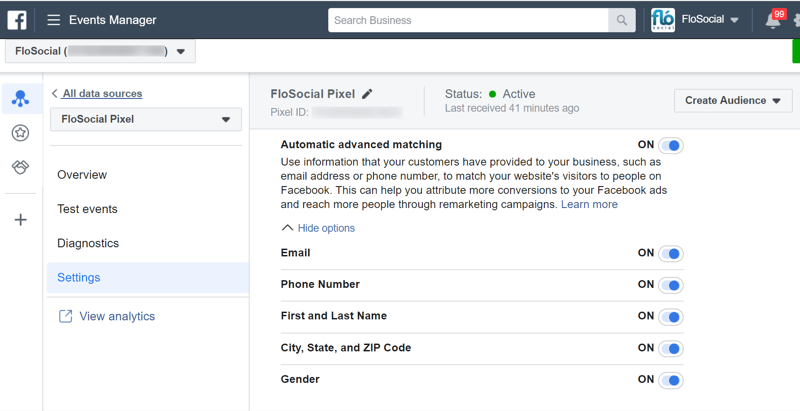
Task: Open custom conversions star icon
Action: click(x=20, y=133)
